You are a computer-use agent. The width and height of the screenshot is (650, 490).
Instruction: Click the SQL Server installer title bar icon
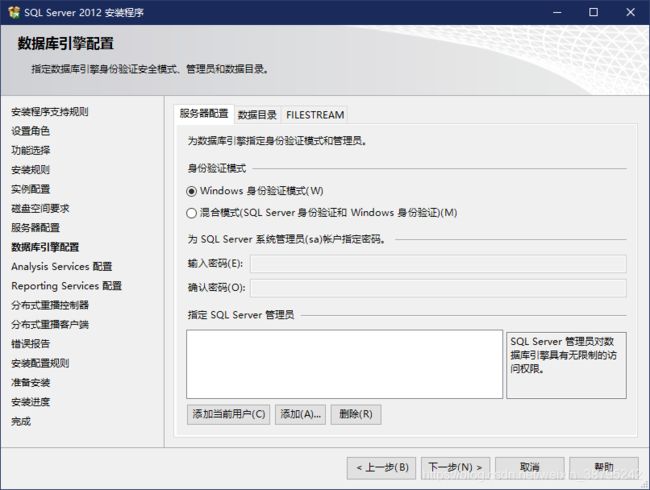[x=14, y=12]
